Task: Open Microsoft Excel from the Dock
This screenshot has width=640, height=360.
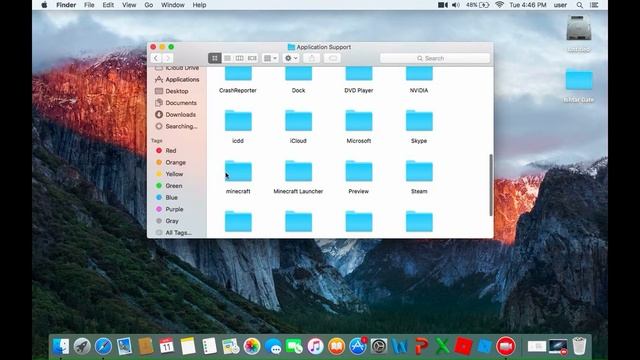Action: tap(442, 346)
